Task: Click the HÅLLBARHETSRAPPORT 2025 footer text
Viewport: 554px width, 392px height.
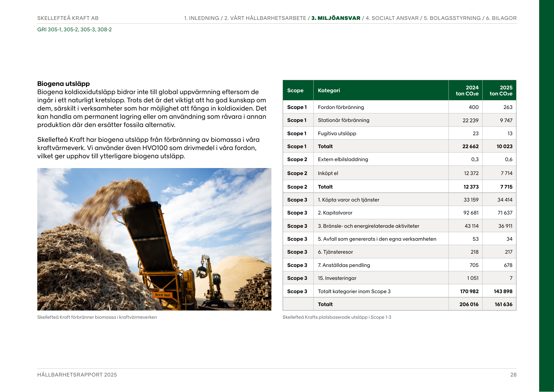Action: click(x=77, y=375)
